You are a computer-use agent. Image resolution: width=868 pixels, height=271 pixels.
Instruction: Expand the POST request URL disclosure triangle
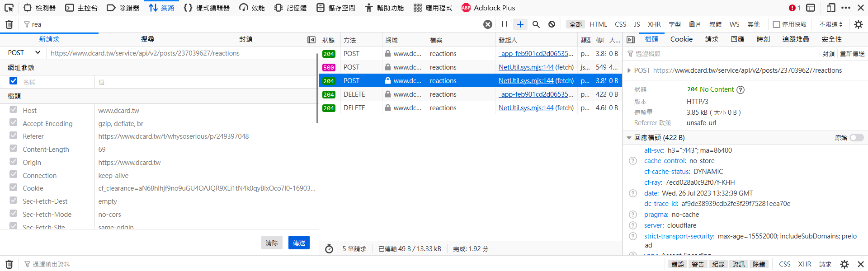click(x=629, y=70)
